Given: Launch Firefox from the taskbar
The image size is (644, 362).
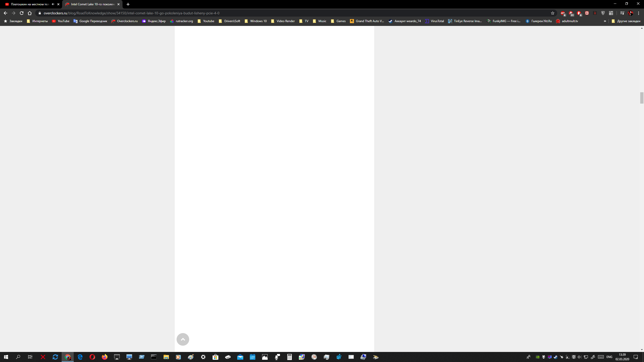Looking at the screenshot, I should point(105,357).
